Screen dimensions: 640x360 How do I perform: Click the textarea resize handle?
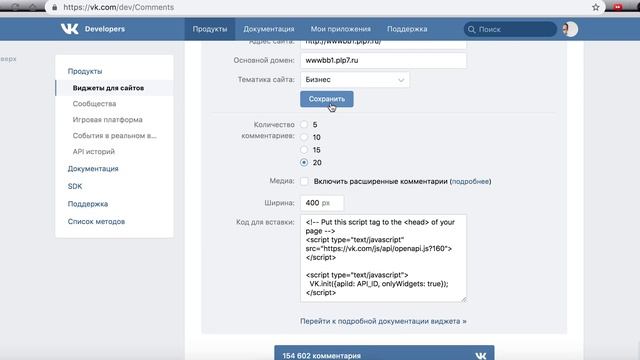click(x=464, y=299)
